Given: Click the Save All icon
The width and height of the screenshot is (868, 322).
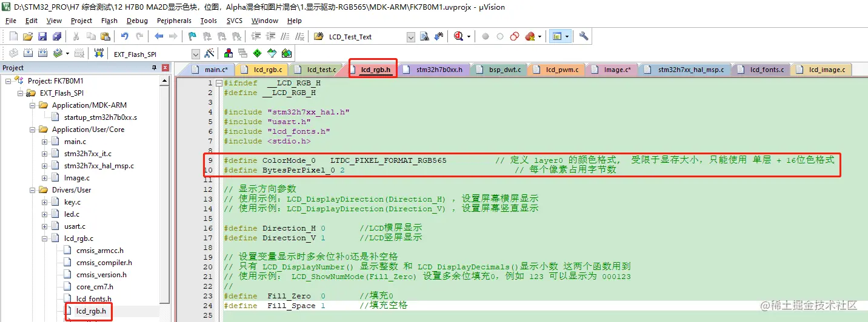Looking at the screenshot, I should pos(56,36).
